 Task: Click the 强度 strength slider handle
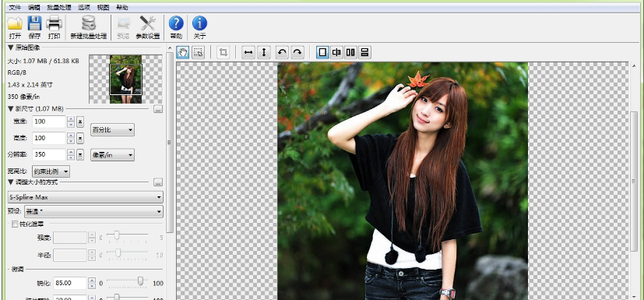(x=117, y=235)
